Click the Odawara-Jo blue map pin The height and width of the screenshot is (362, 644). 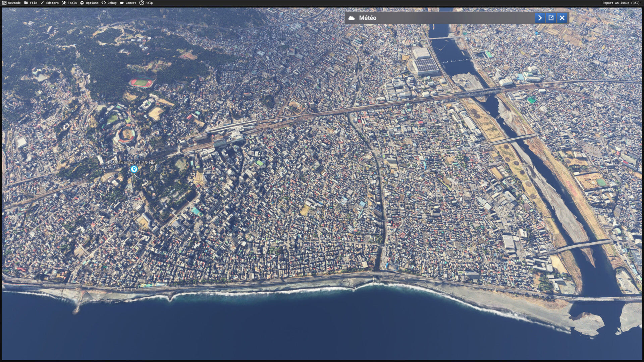pos(134,169)
